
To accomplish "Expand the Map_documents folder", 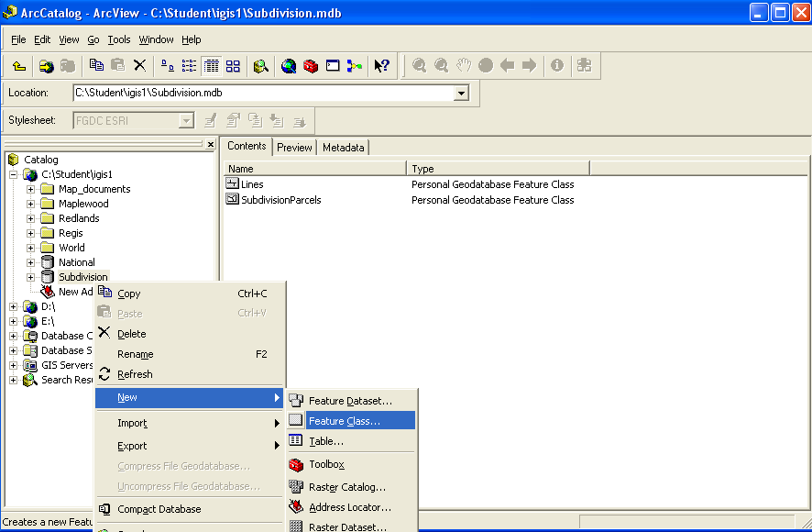I will click(x=30, y=189).
